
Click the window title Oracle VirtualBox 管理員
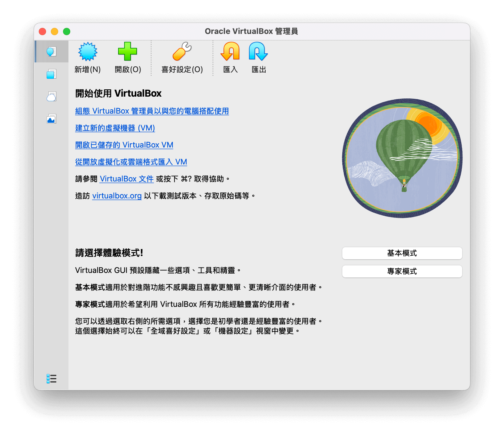pos(251,31)
